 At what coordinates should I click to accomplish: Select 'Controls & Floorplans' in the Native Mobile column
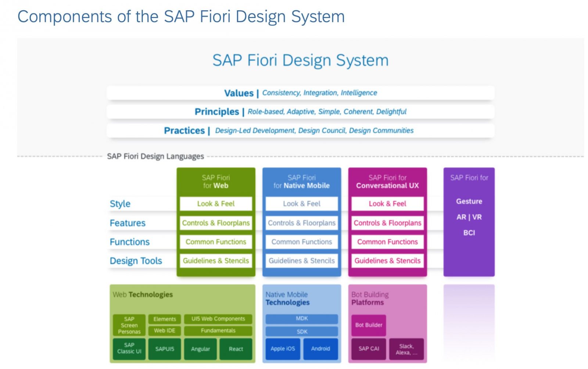(301, 223)
